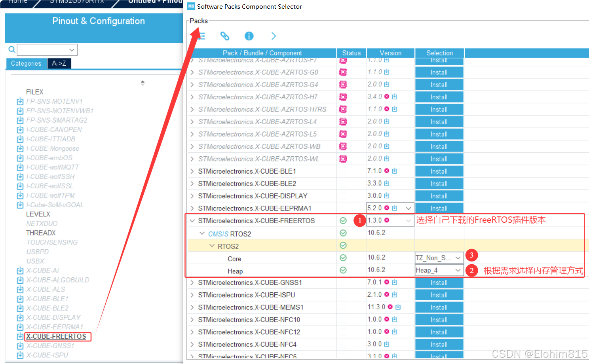Click the right chevron icon in Packs toolbar
Viewport: 589px width, 364px height.
pyautogui.click(x=274, y=36)
